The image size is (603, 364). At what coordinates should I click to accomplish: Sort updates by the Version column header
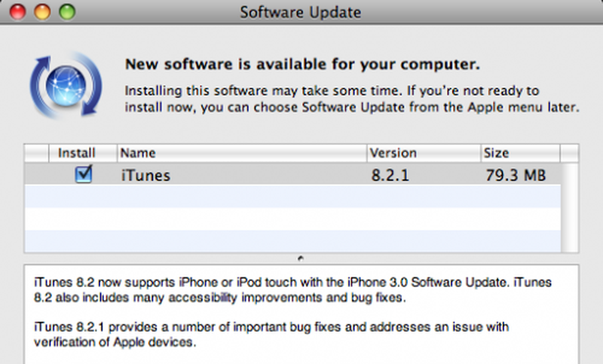click(424, 153)
